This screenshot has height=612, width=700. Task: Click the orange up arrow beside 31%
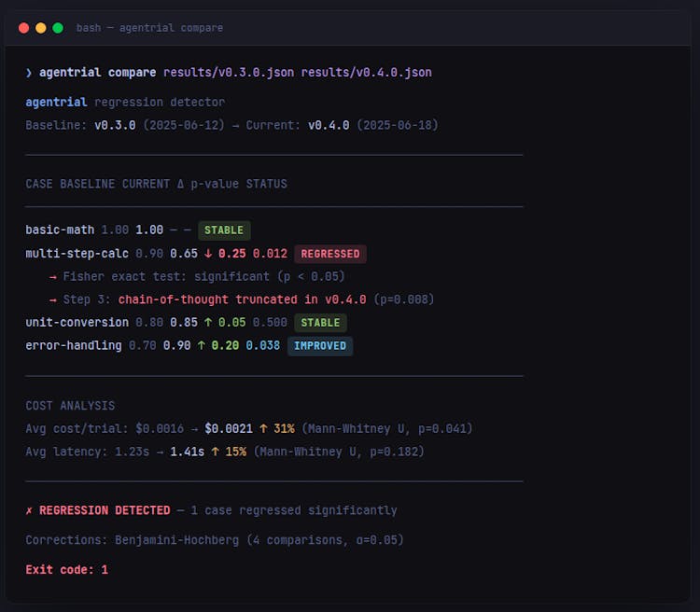(x=264, y=429)
